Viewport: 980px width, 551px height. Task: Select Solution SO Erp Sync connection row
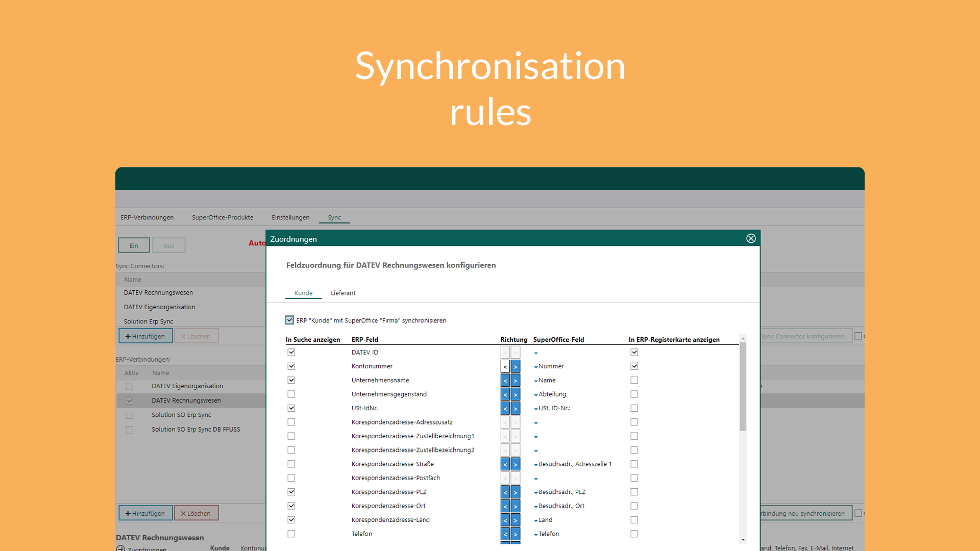point(190,415)
